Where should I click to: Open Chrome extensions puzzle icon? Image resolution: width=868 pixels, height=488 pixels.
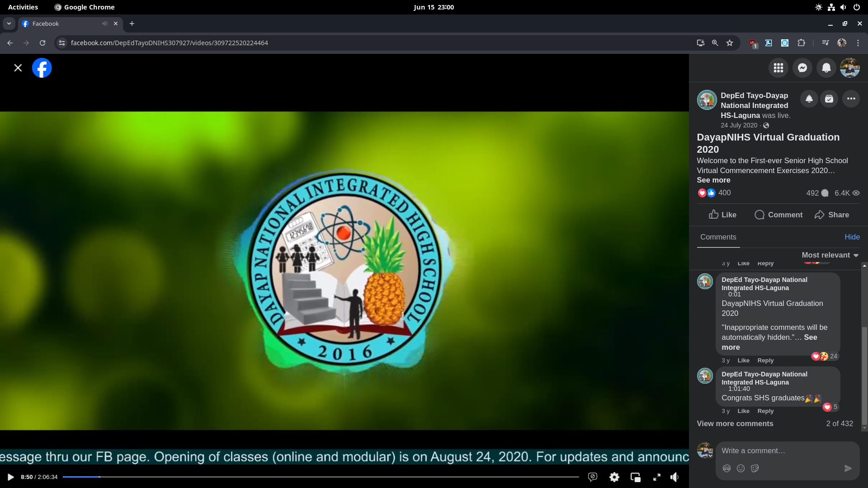tap(802, 43)
